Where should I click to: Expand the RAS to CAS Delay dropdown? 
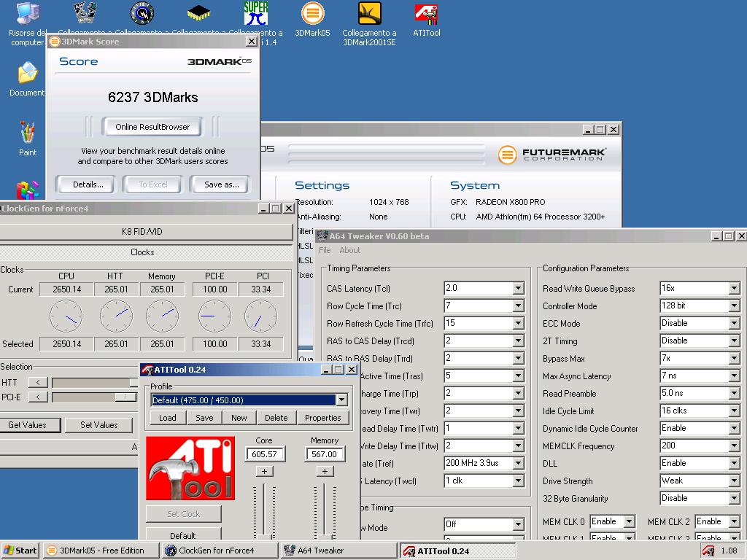point(519,341)
